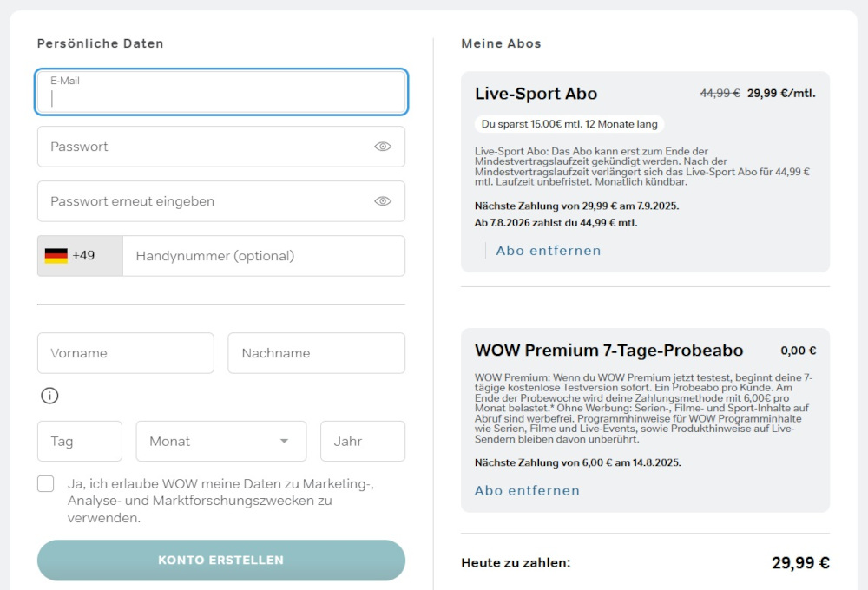Open the +49 country code selector
The height and width of the screenshot is (590, 868).
click(80, 256)
